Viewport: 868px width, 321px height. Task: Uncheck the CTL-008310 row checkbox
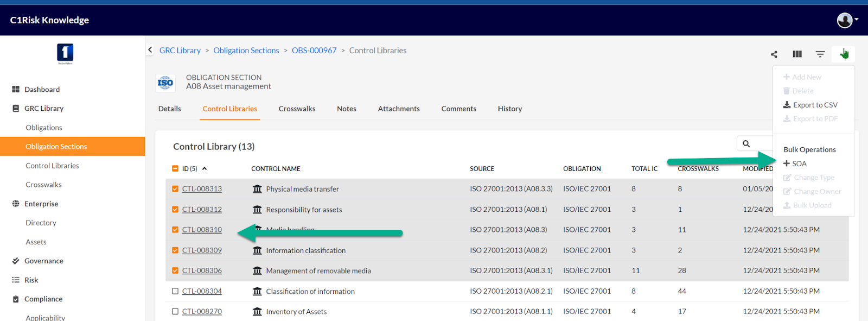coord(175,230)
